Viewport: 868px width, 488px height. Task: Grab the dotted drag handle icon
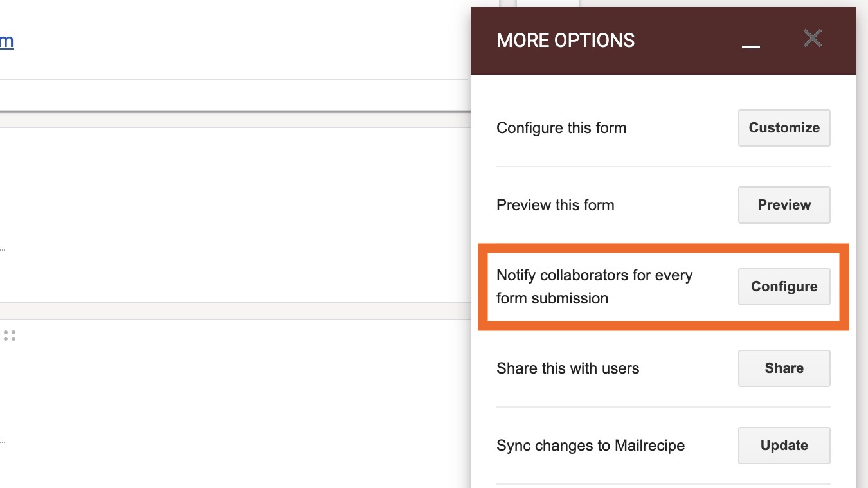9,336
